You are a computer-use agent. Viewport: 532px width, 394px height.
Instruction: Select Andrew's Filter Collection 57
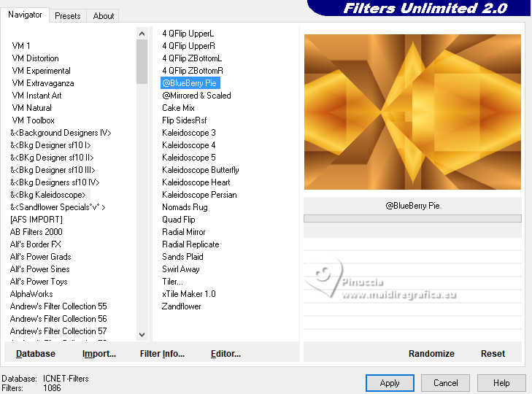pos(58,331)
